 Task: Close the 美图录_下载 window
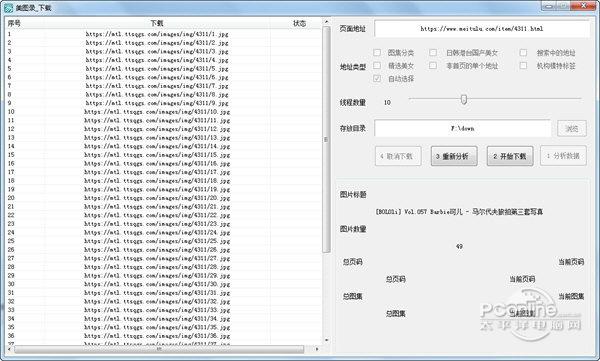[x=583, y=6]
